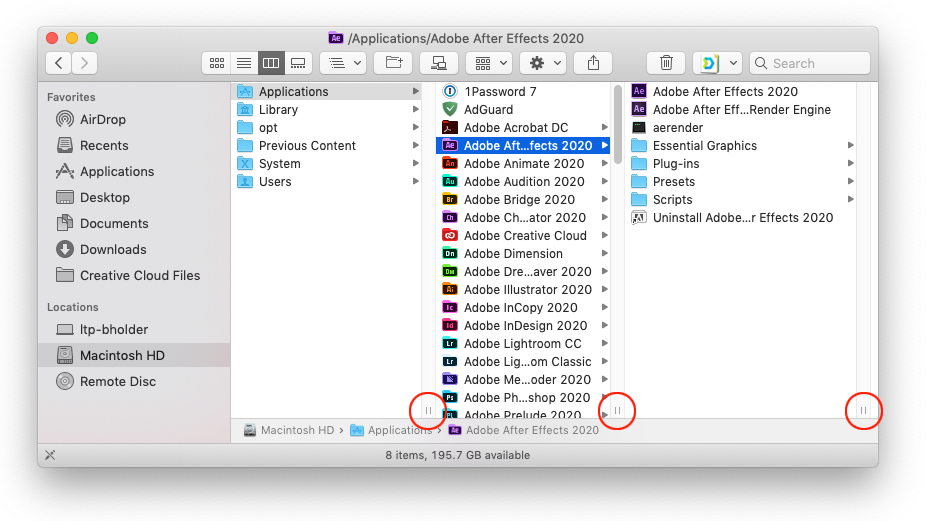Select Adobe Audition 2020
This screenshot has height=521, width=931.
click(523, 182)
